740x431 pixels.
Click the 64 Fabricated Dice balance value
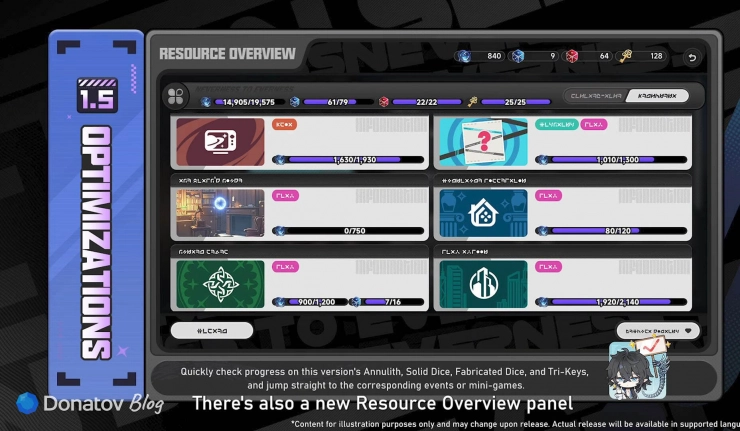click(x=604, y=56)
